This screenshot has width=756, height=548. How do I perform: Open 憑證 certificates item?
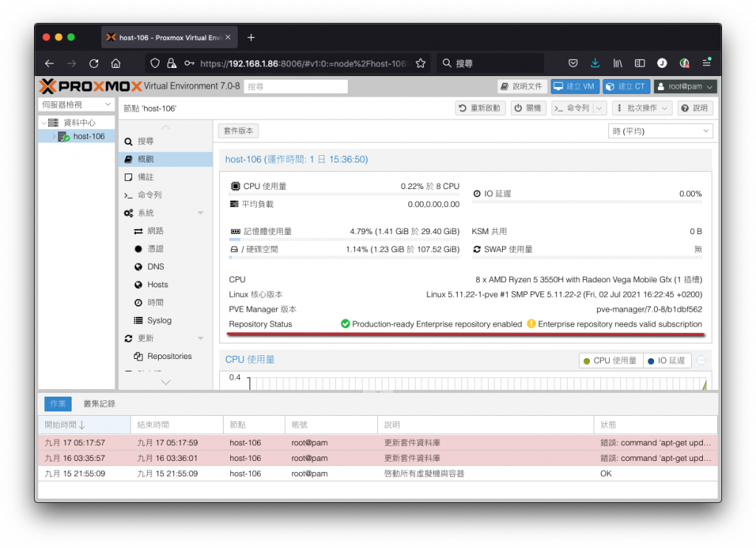coord(165,248)
